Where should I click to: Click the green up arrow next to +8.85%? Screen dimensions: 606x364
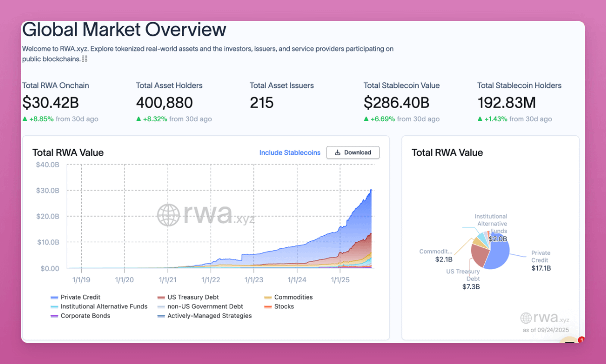pyautogui.click(x=25, y=119)
